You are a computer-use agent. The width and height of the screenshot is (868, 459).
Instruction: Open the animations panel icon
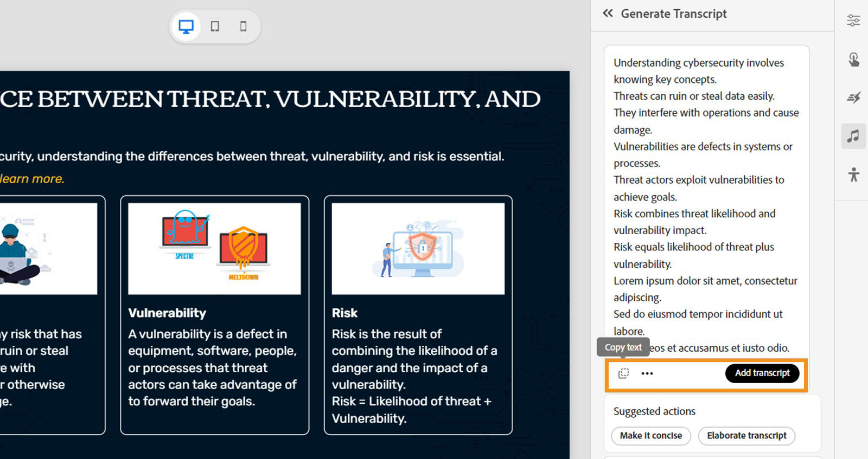pyautogui.click(x=853, y=98)
